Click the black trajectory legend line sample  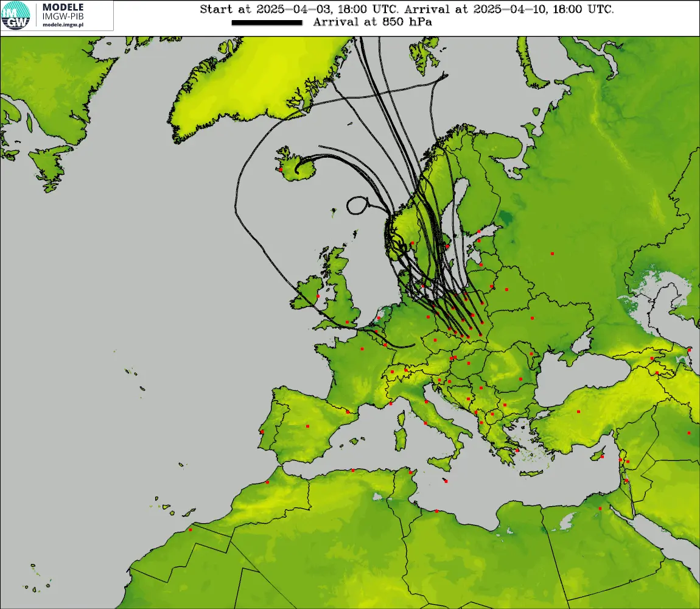(x=267, y=23)
